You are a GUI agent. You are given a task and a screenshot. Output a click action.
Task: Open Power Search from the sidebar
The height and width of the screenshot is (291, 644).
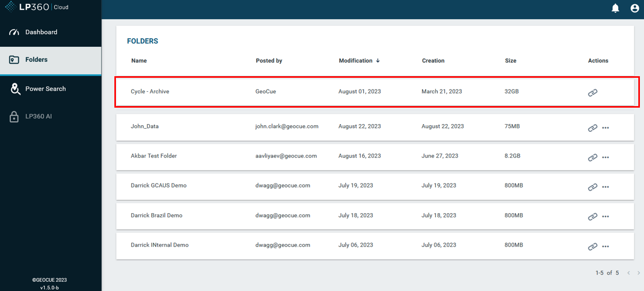(50, 89)
